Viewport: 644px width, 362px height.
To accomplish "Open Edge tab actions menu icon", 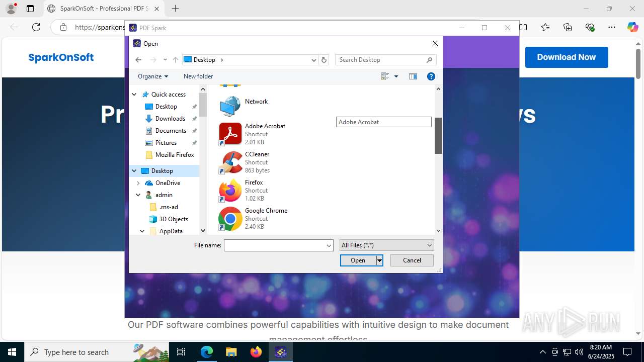I will [30, 9].
